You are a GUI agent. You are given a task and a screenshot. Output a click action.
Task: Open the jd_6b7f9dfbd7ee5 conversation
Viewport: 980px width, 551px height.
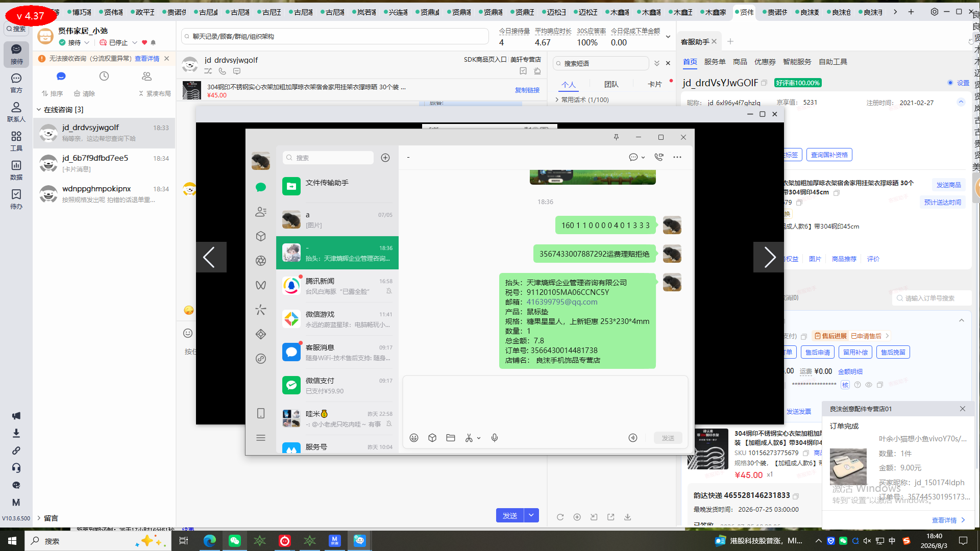[104, 163]
